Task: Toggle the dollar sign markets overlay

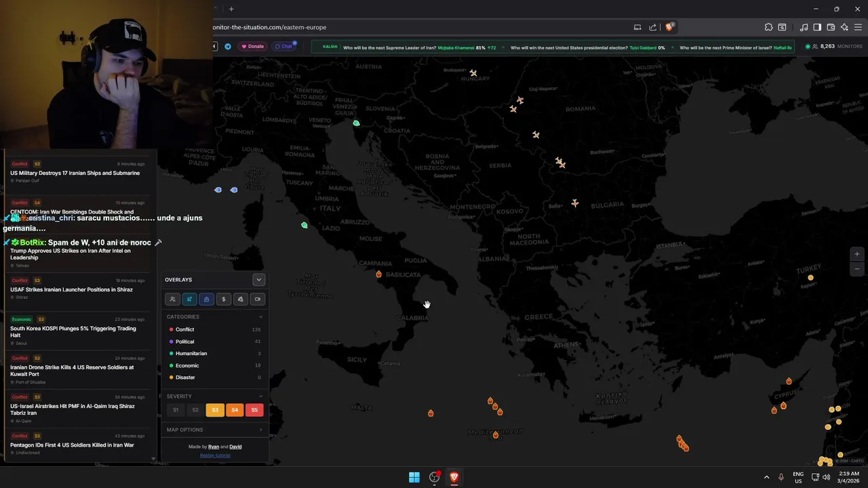Action: (223, 299)
